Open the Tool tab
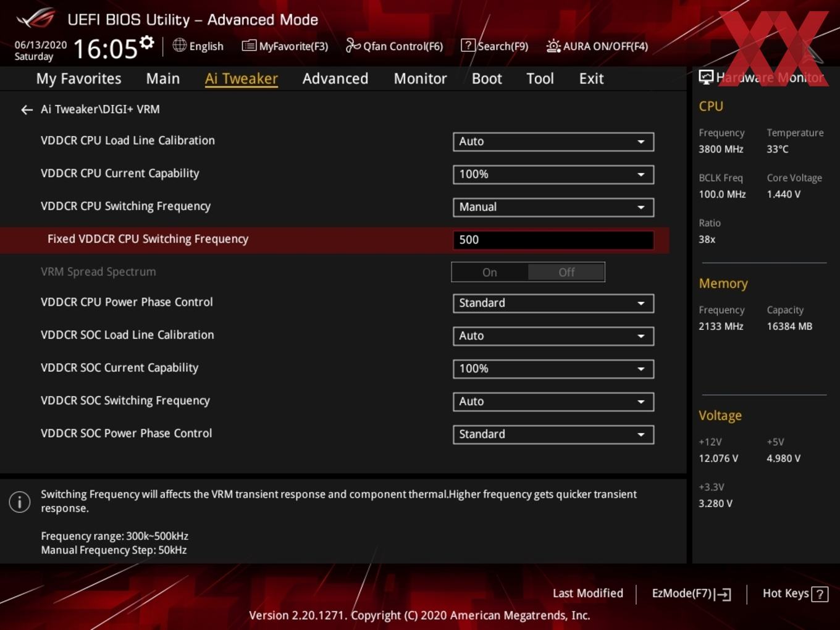Image resolution: width=840 pixels, height=630 pixels. point(540,79)
